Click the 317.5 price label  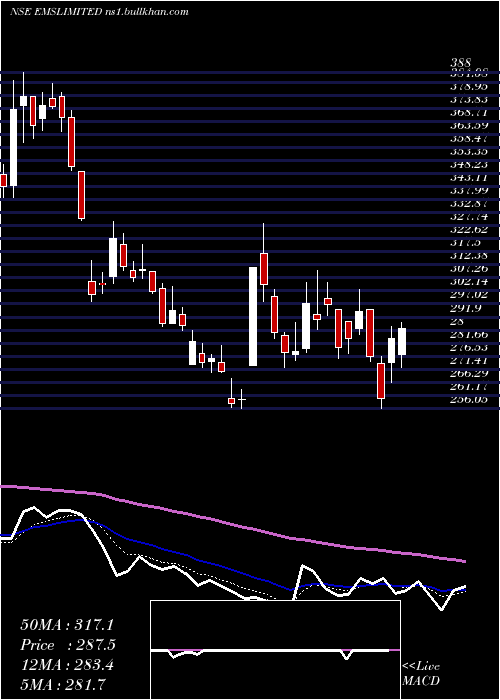coord(465,242)
